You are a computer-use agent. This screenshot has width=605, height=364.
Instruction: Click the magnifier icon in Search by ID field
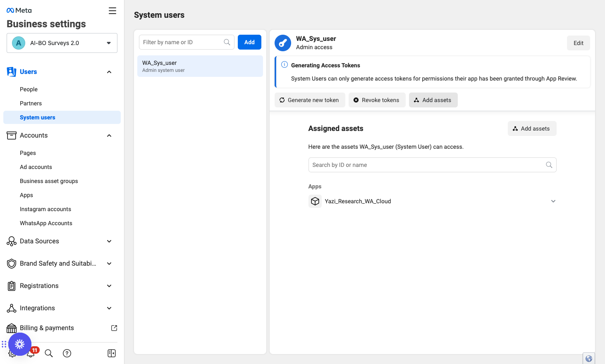(x=549, y=165)
